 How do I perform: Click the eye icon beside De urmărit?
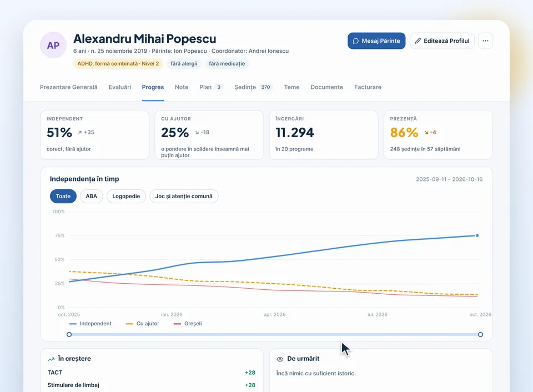pos(280,359)
